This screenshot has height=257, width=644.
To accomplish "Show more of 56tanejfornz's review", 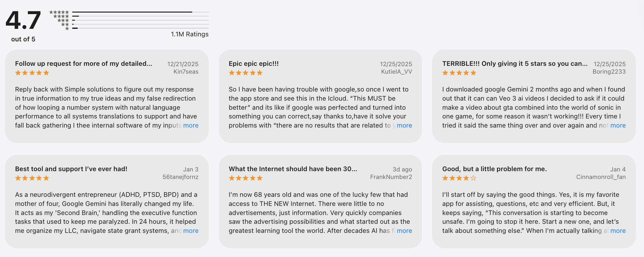I will (x=191, y=231).
